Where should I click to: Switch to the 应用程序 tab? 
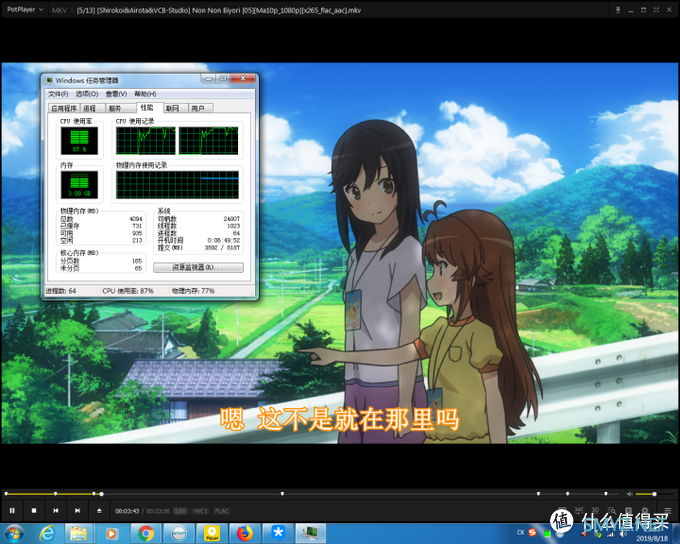pos(64,108)
